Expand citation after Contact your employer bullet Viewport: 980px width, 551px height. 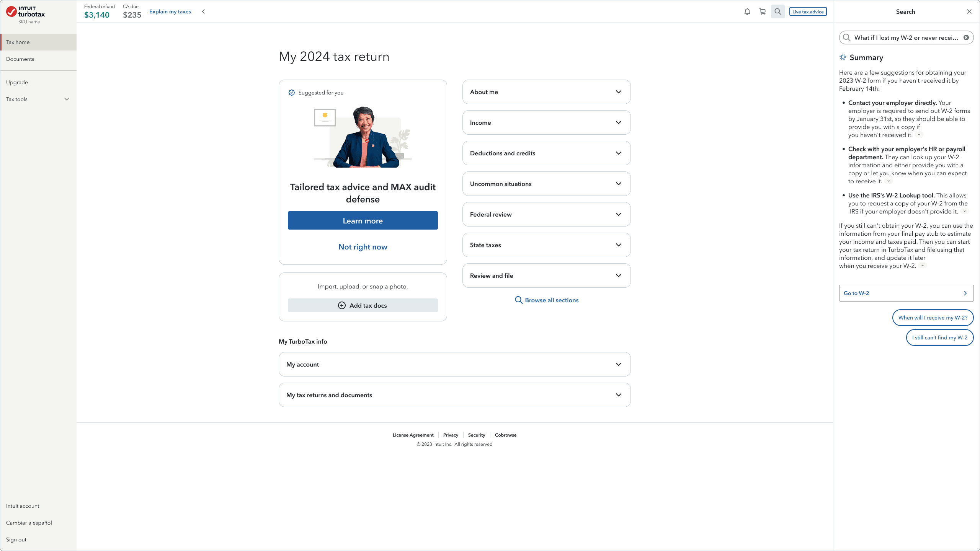pos(919,135)
